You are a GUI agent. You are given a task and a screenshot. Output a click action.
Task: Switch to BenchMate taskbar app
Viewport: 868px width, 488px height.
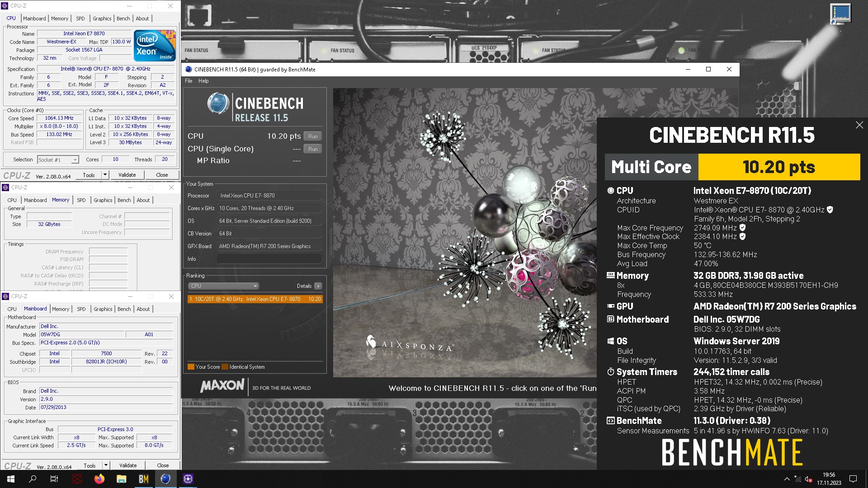click(144, 479)
